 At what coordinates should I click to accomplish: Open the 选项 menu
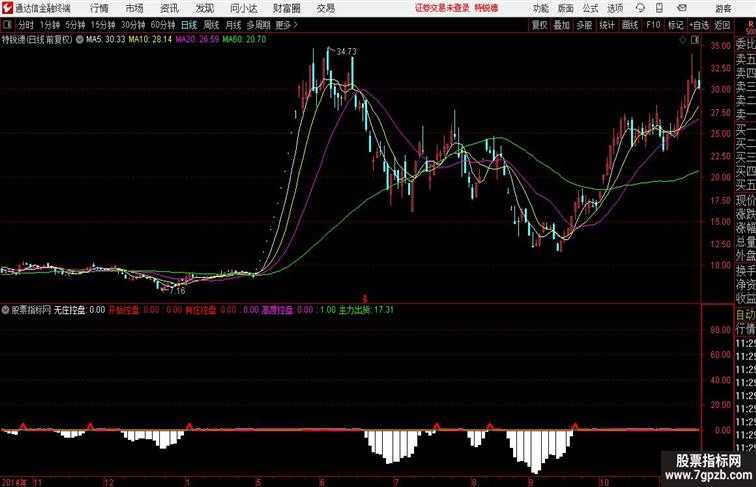(615, 8)
